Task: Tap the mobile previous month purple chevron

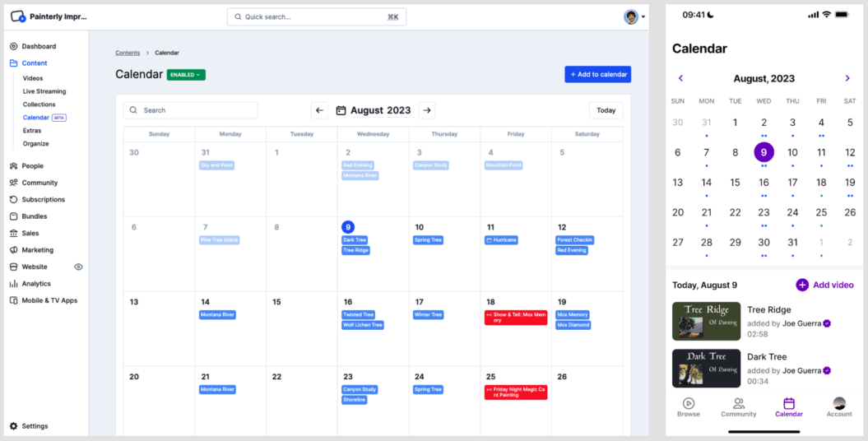Action: click(x=681, y=78)
